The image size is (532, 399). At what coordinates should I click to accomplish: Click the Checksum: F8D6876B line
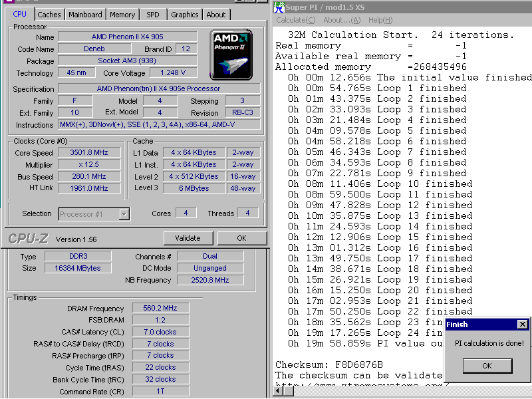329,364
